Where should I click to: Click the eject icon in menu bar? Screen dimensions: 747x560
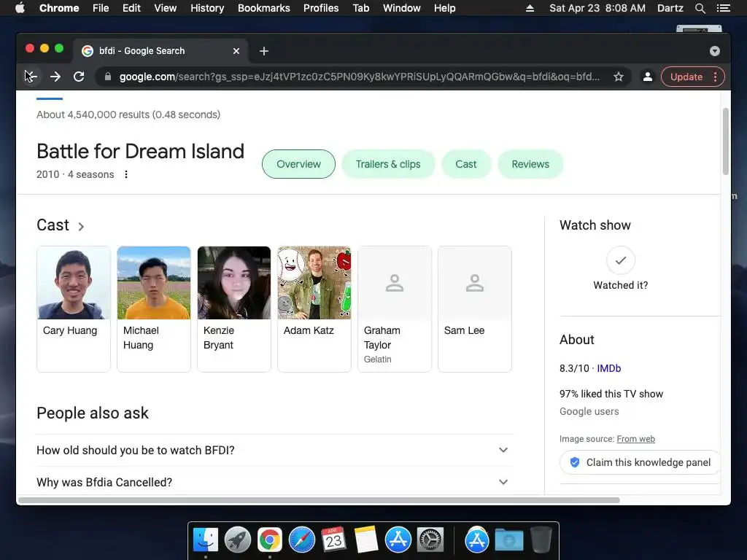[530, 8]
